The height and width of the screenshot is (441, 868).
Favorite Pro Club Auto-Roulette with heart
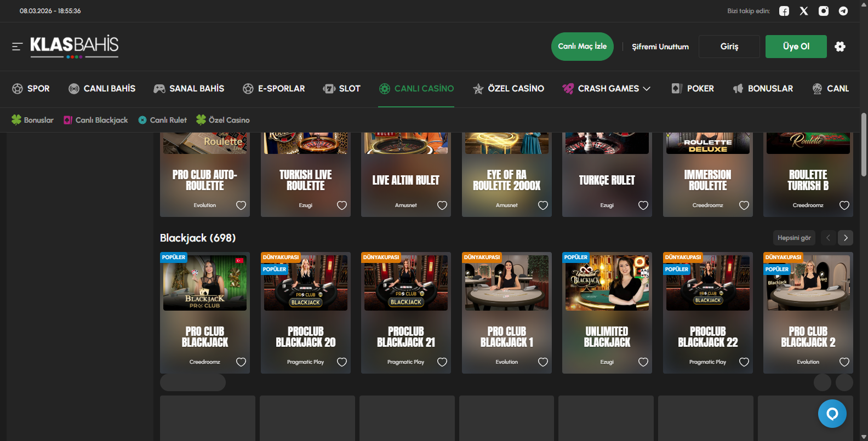[241, 205]
